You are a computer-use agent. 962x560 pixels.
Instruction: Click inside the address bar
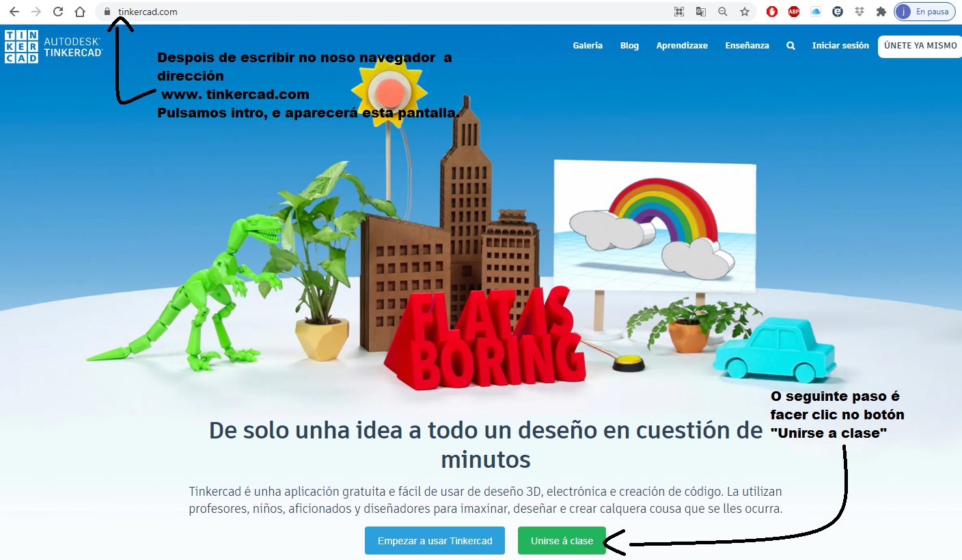tap(273, 11)
